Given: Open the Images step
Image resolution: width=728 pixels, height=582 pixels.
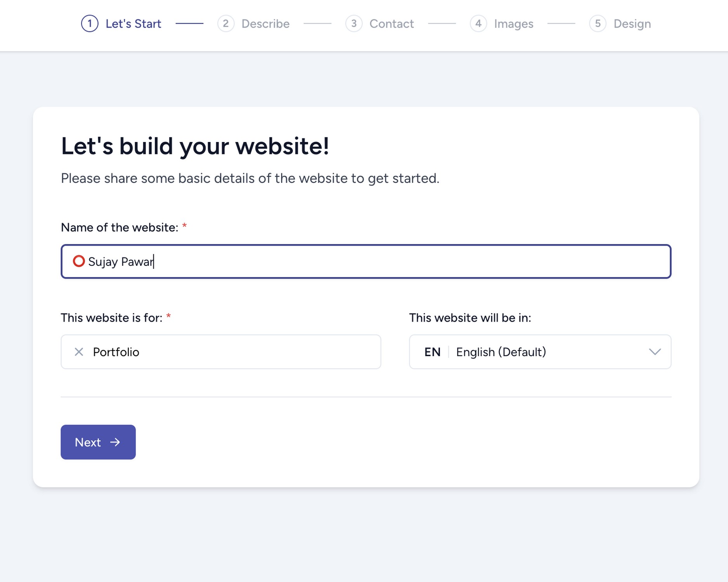Looking at the screenshot, I should pyautogui.click(x=513, y=24).
